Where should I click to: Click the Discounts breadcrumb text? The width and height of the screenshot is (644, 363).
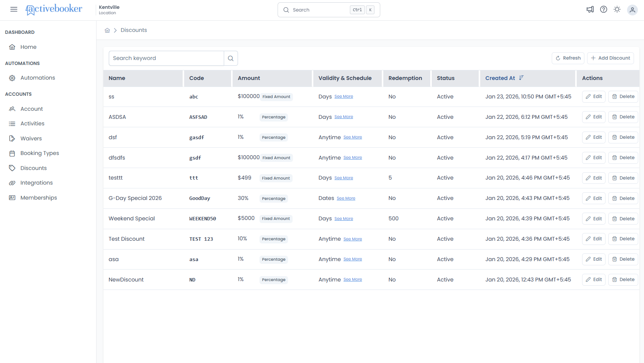pyautogui.click(x=134, y=30)
